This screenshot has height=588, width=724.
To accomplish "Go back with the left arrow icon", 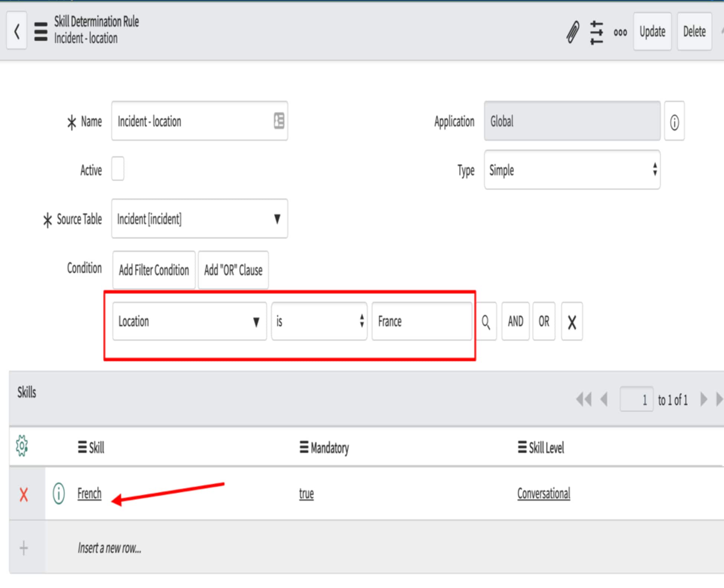I will click(x=16, y=31).
